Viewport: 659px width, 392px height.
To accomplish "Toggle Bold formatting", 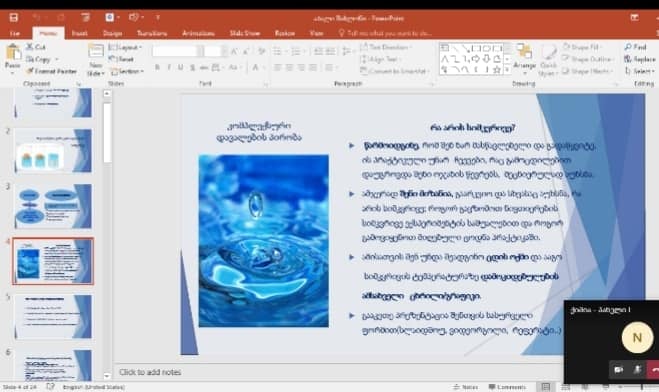I will [157, 67].
